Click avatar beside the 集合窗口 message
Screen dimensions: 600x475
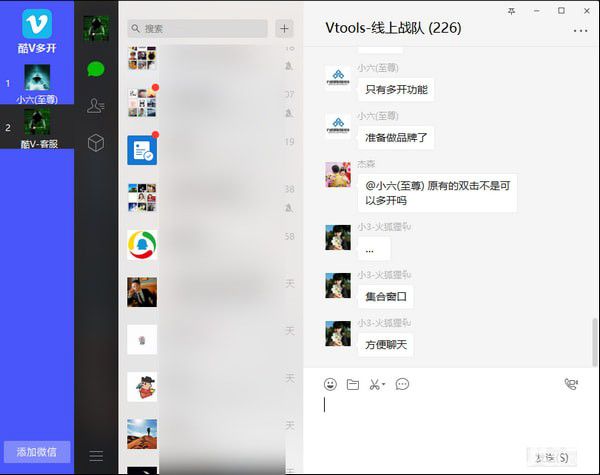pyautogui.click(x=338, y=286)
